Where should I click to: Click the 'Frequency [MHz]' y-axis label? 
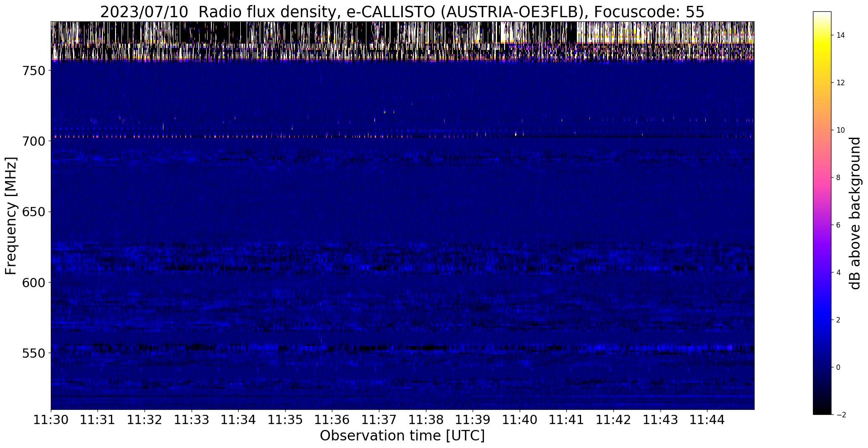point(11,216)
